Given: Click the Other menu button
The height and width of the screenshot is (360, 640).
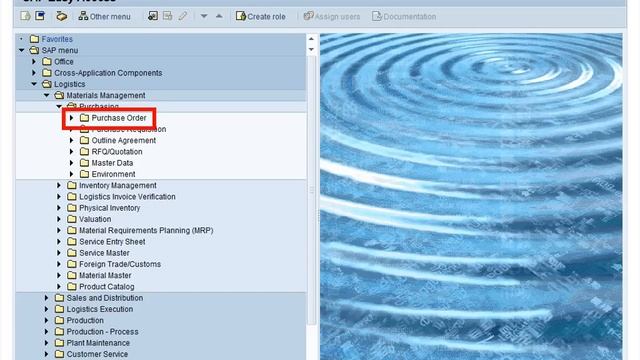Looking at the screenshot, I should click(104, 16).
